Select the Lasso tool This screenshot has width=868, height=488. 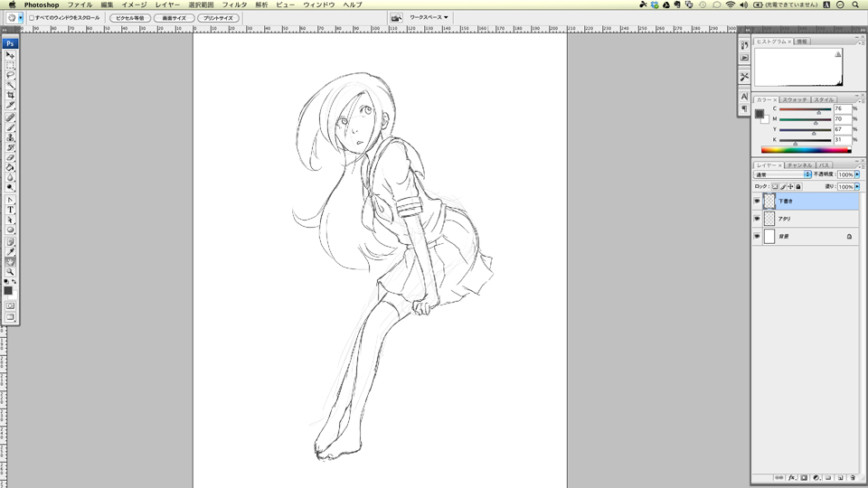10,75
